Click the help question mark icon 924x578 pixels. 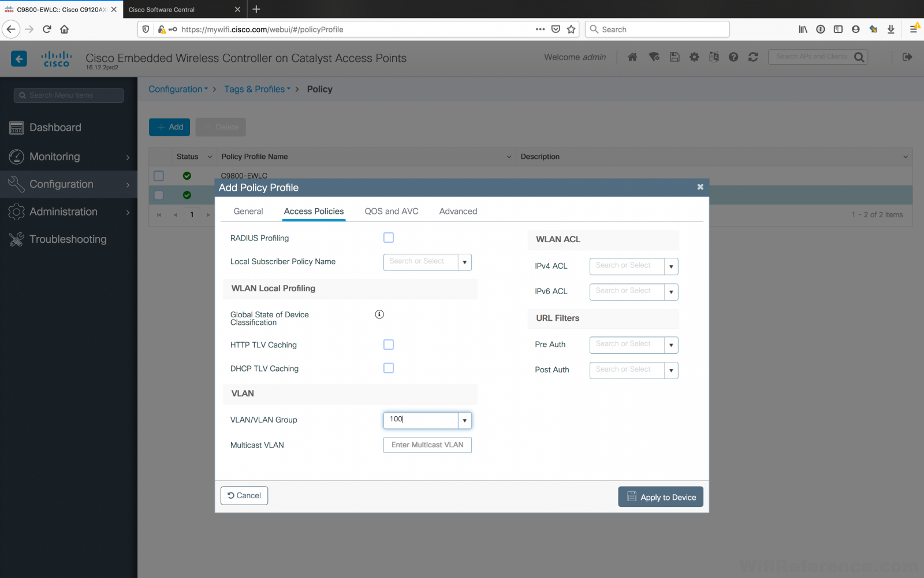pos(733,57)
